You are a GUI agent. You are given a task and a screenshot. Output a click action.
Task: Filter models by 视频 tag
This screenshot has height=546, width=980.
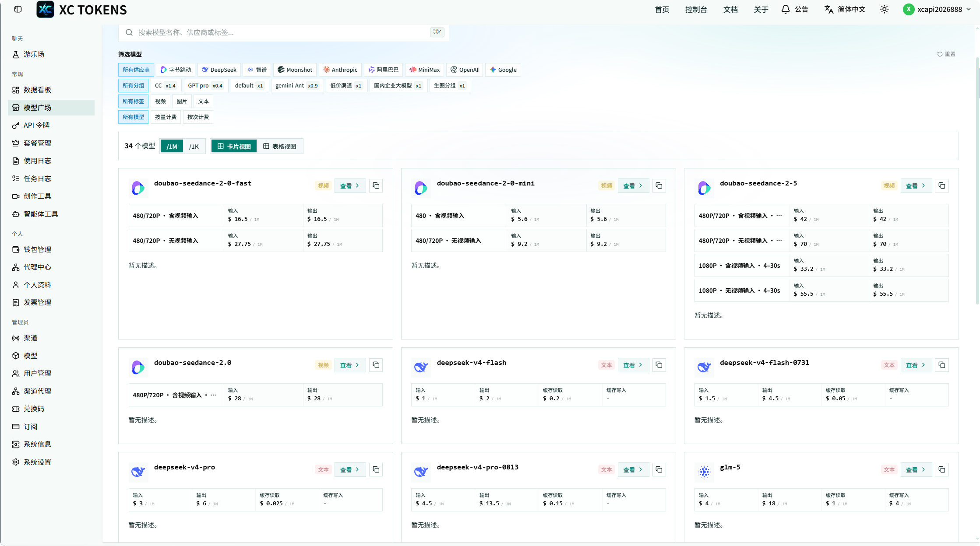click(x=160, y=101)
